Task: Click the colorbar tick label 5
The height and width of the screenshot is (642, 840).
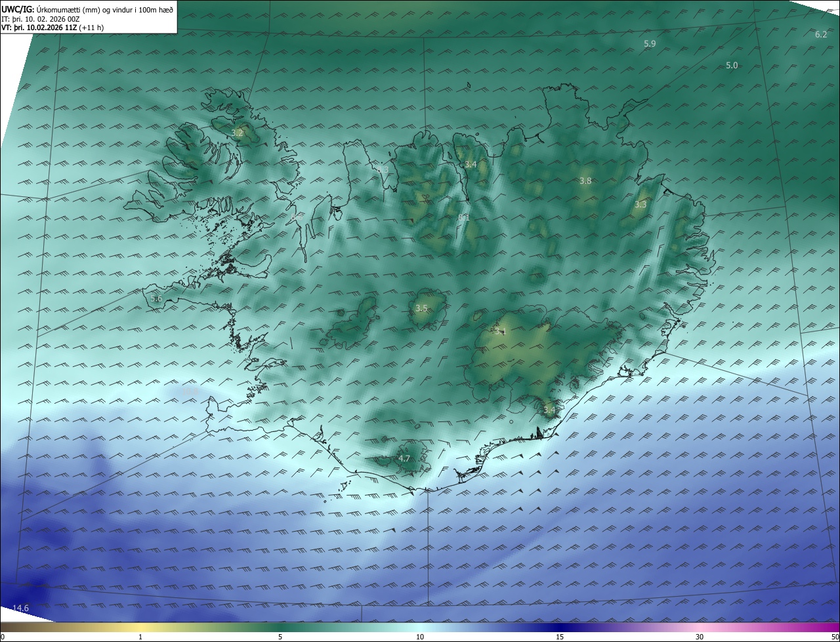Action: click(280, 637)
